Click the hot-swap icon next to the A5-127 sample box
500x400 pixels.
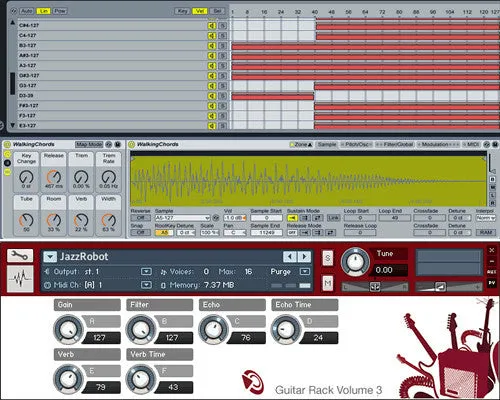(216, 218)
